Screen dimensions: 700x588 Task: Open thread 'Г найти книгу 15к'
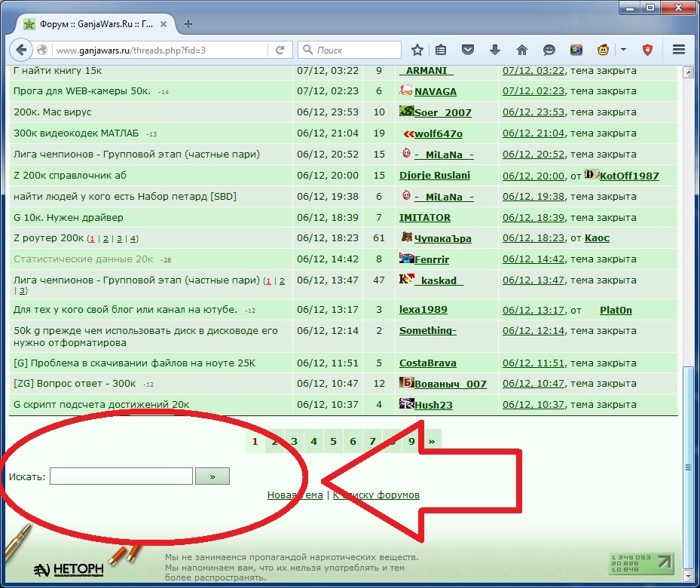click(x=57, y=71)
